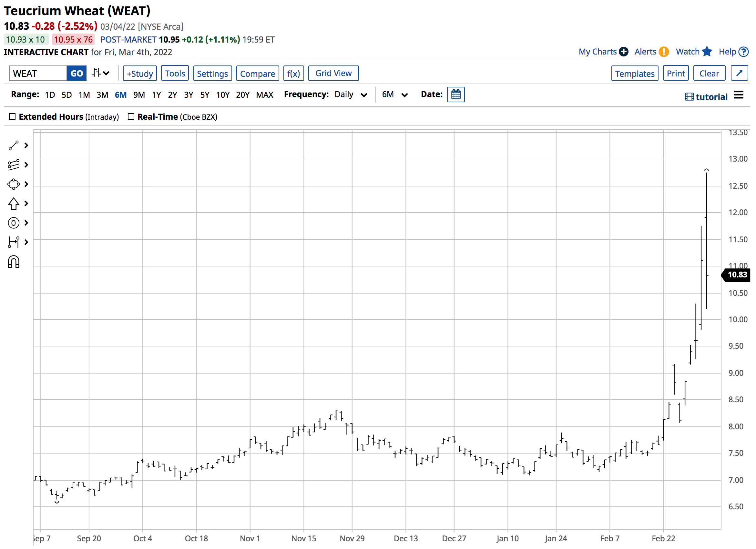Select the circled zero annotation tool
Viewport: 756px width, 549px height.
[14, 223]
